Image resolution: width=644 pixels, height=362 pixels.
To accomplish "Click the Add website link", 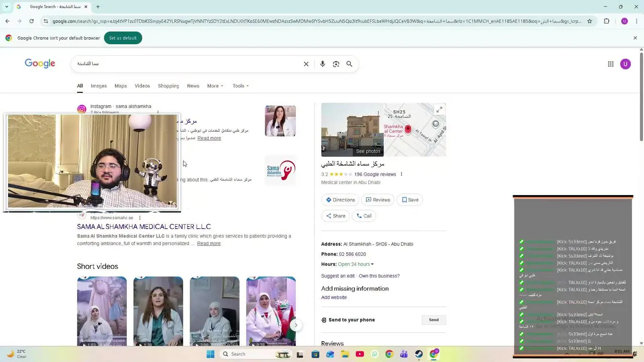I will point(334,298).
